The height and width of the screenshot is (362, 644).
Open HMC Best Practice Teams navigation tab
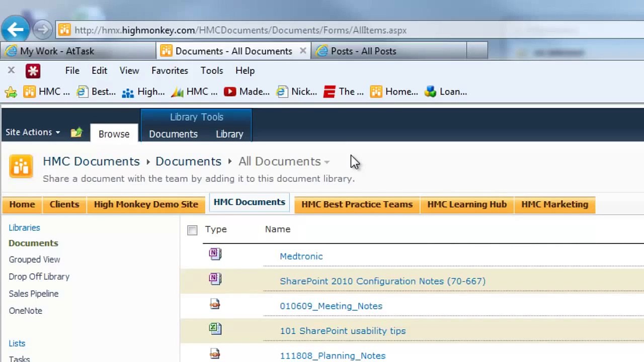tap(357, 205)
